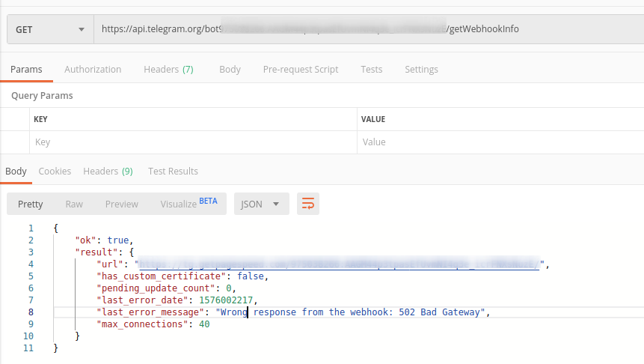Click the value 1576002217
The image size is (644, 364).
point(226,300)
